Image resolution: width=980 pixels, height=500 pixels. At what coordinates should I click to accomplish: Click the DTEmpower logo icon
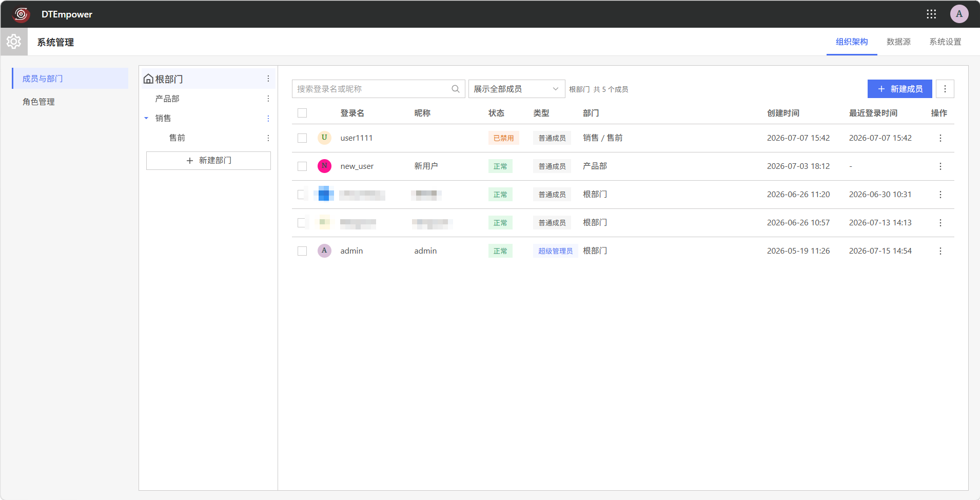point(21,14)
